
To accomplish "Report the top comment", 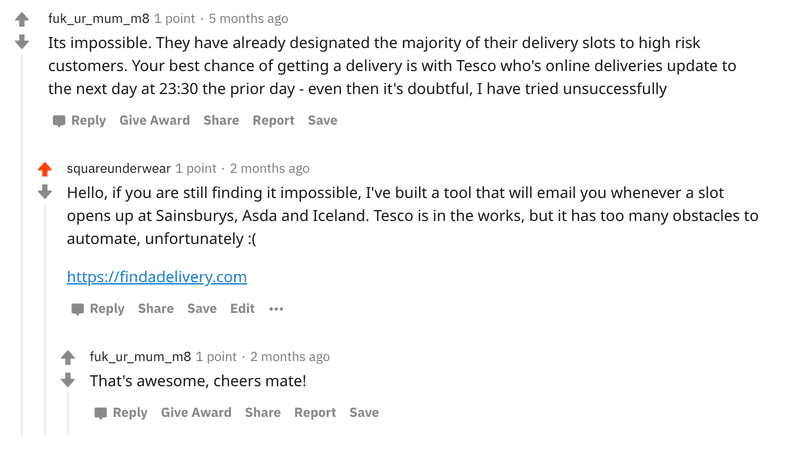I will [x=273, y=120].
